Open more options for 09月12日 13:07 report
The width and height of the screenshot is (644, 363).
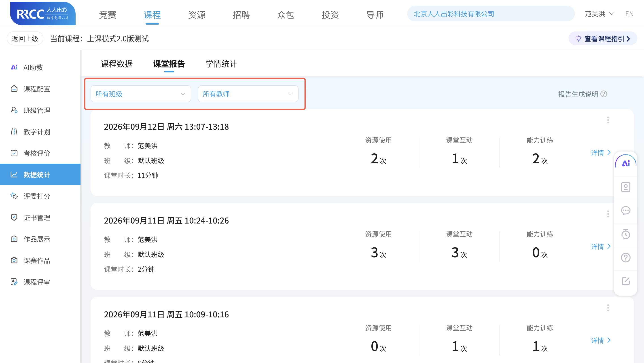(x=608, y=120)
